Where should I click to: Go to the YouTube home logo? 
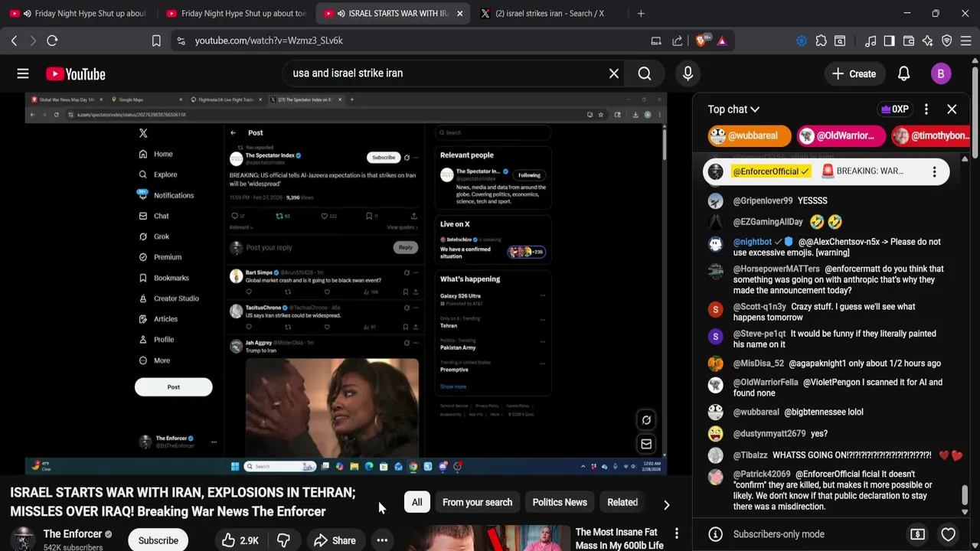click(x=75, y=73)
